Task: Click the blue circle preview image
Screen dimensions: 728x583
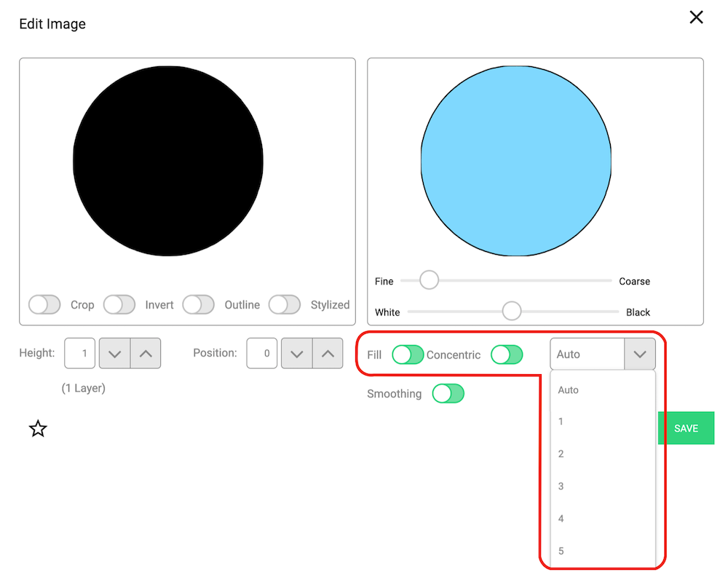Action: point(516,161)
